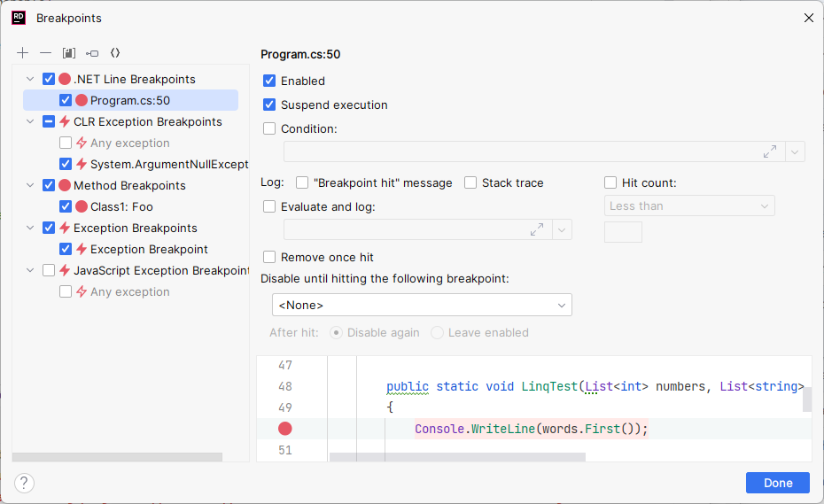
Task: Click into the Condition text field
Action: pos(534,151)
